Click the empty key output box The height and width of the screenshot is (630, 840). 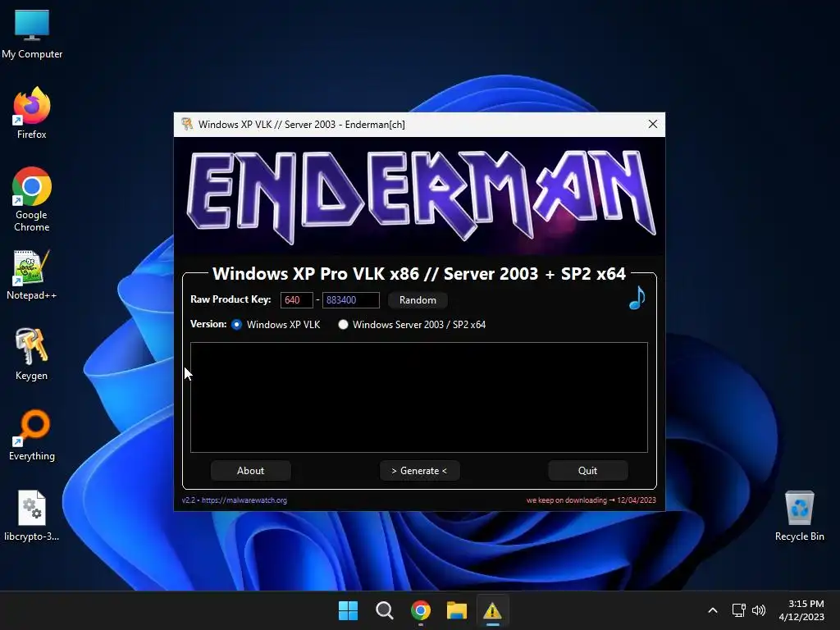[419, 398]
